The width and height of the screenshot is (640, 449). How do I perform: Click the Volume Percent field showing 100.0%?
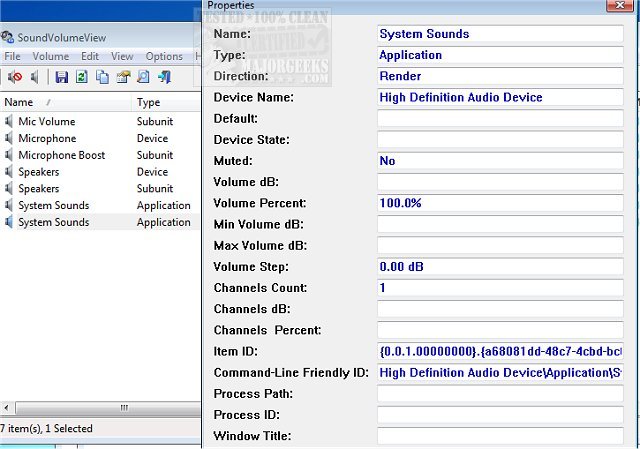(x=499, y=203)
